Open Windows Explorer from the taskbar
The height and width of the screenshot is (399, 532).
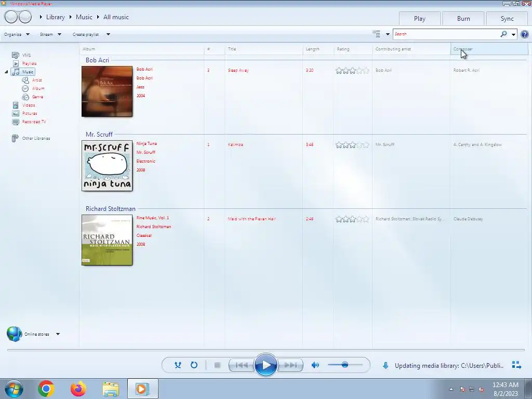click(111, 389)
